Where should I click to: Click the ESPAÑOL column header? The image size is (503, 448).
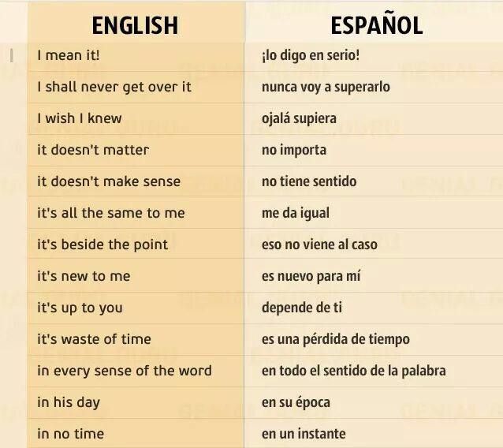click(377, 25)
